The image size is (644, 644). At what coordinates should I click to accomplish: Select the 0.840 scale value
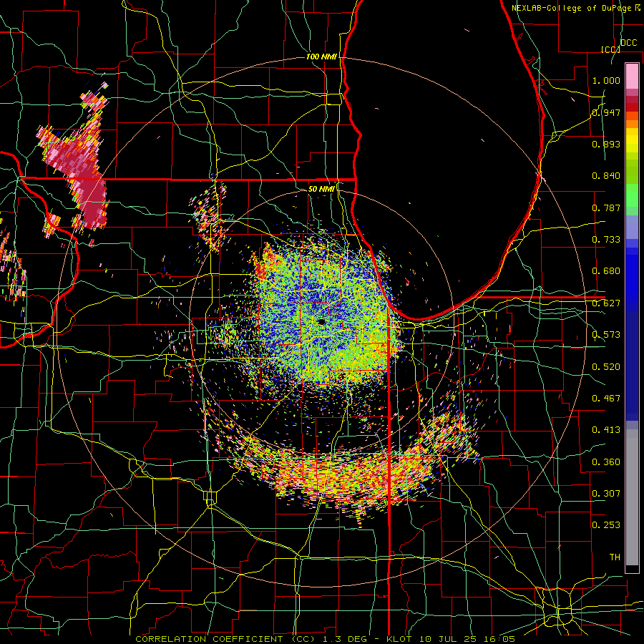[606, 176]
